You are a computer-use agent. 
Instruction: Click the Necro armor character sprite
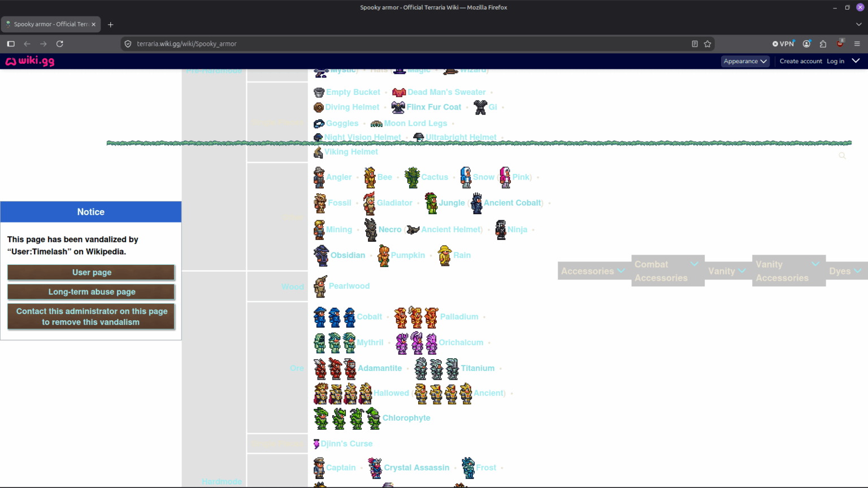371,230
